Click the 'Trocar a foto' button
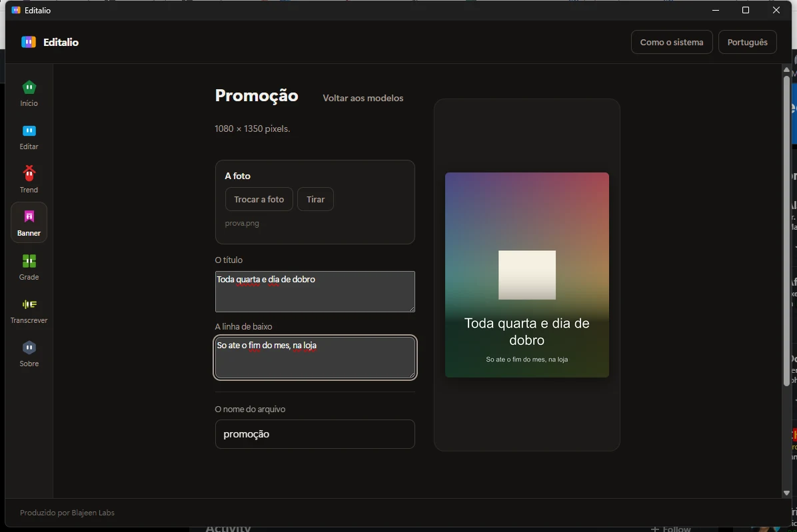The width and height of the screenshot is (797, 532). pyautogui.click(x=259, y=200)
